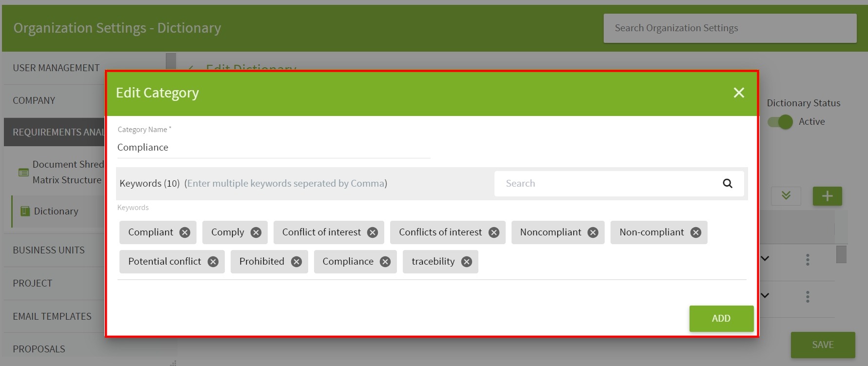Click the Category Name input field
This screenshot has height=366, width=868.
pyautogui.click(x=273, y=147)
